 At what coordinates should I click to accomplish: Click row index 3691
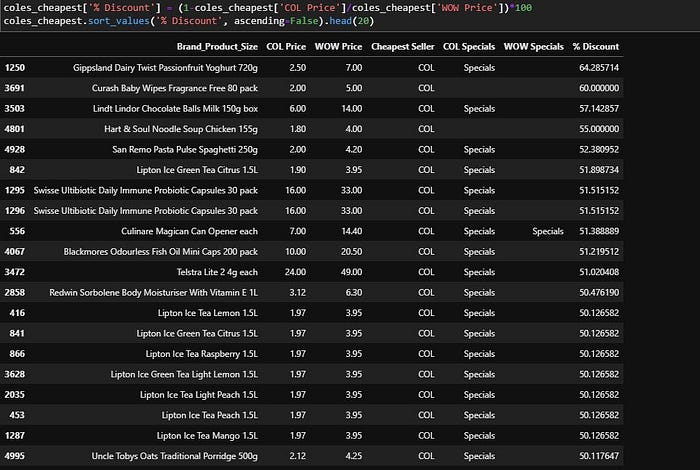click(15, 88)
